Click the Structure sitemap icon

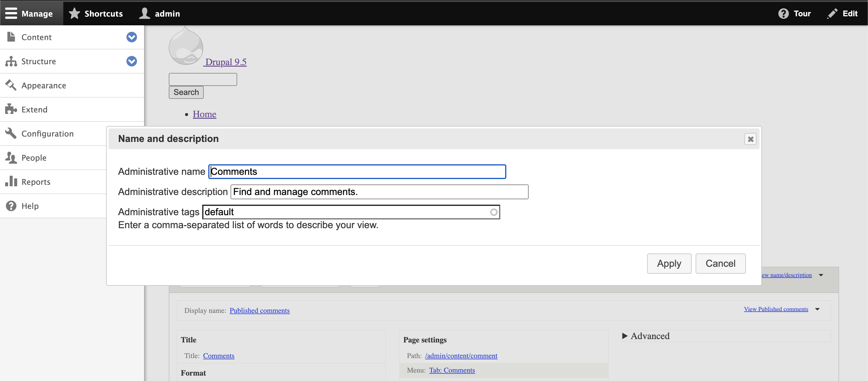click(x=11, y=61)
